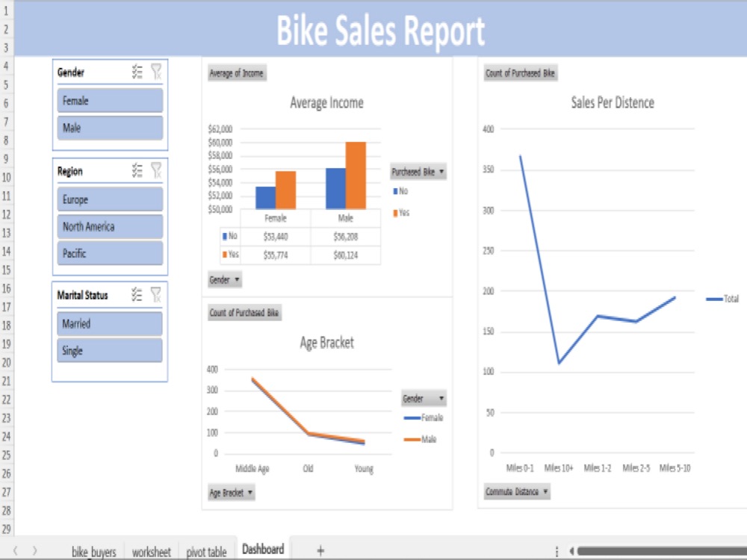The width and height of the screenshot is (747, 560).
Task: Open Gender dropdown below Average Income chart
Action: coord(224,279)
